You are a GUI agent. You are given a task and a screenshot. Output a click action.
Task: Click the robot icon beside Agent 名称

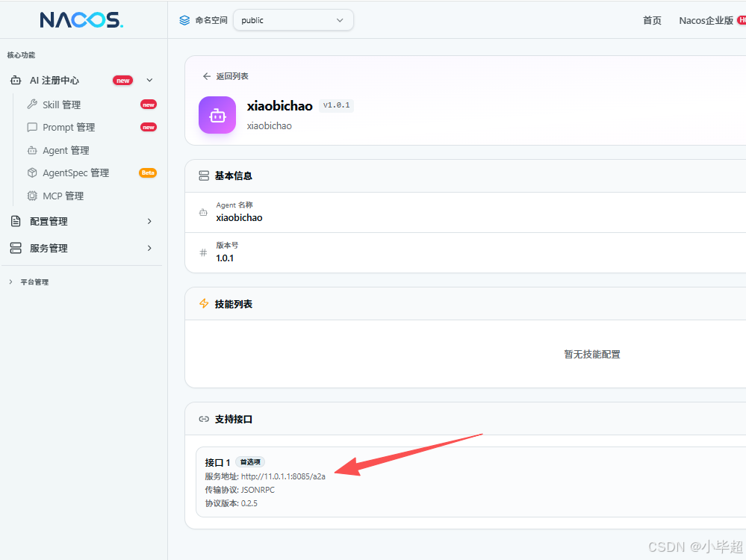coord(203,212)
